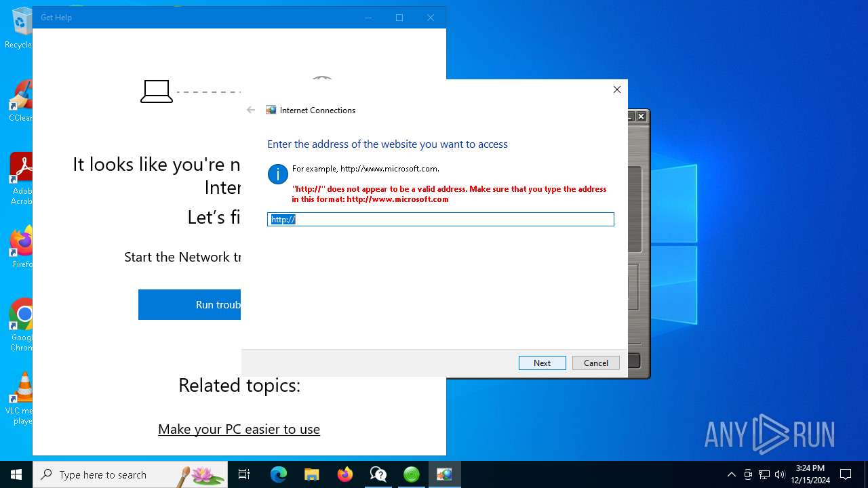Open the notification center
The image size is (868, 488).
(846, 474)
